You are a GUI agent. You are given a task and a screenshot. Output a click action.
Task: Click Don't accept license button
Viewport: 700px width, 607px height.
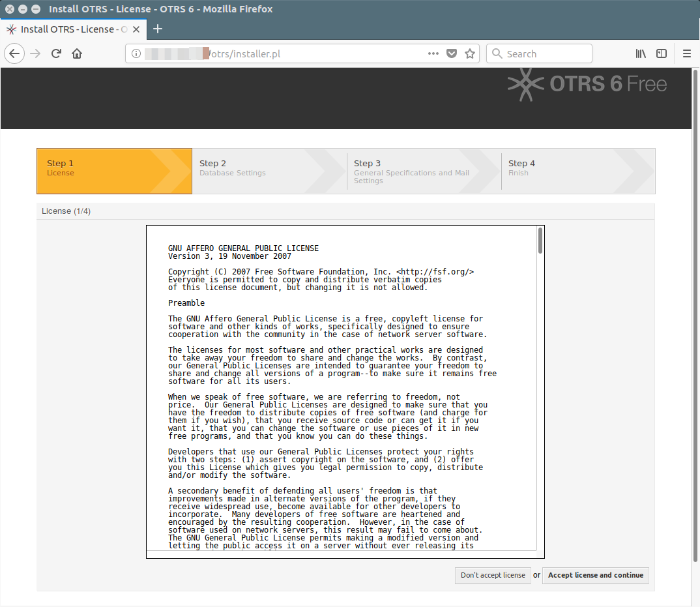pos(493,575)
